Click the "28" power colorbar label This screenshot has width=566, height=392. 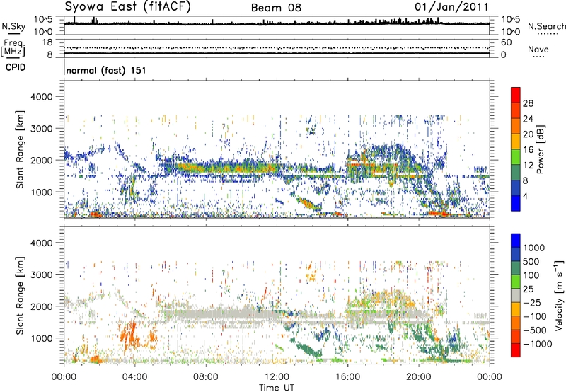528,103
